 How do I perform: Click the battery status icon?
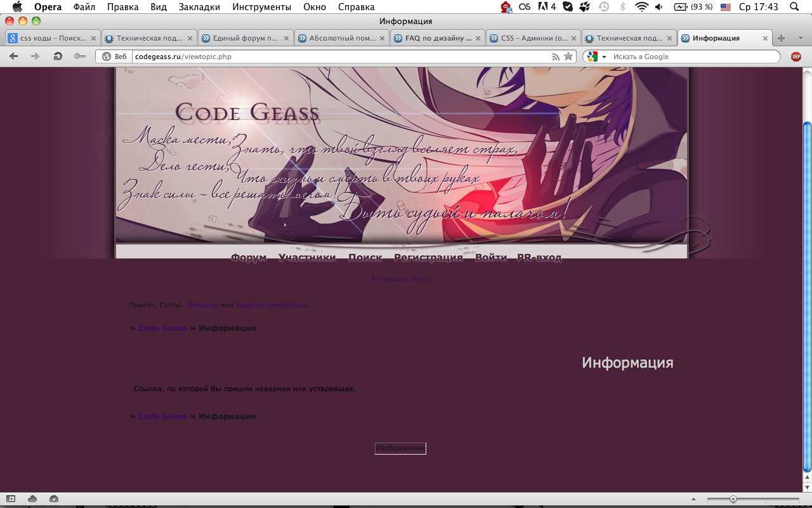coord(693,7)
